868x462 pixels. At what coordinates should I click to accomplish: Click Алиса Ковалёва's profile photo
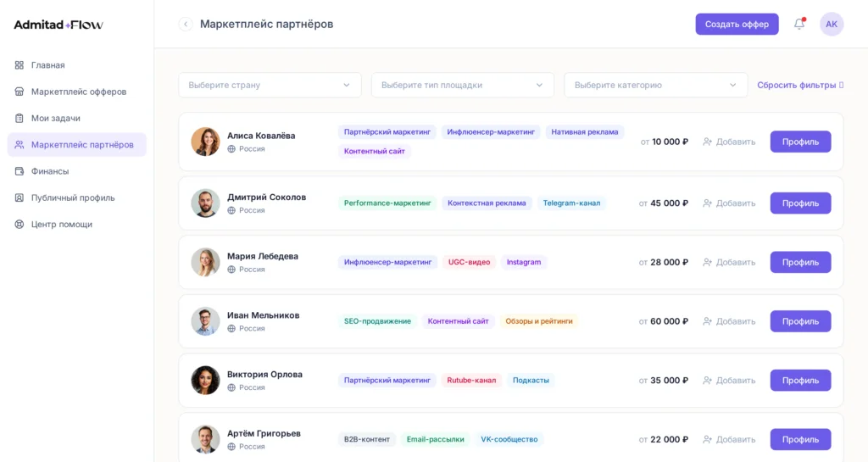tap(205, 142)
